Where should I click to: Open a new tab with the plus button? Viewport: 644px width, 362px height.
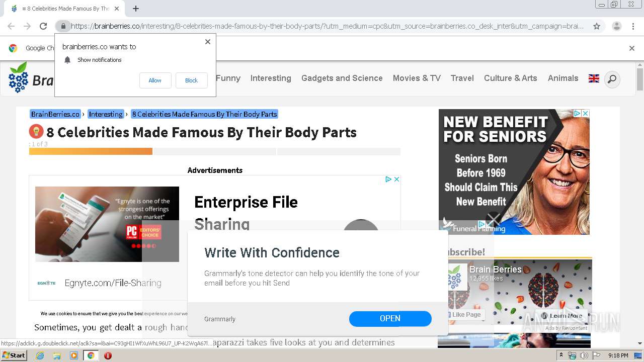click(136, 9)
